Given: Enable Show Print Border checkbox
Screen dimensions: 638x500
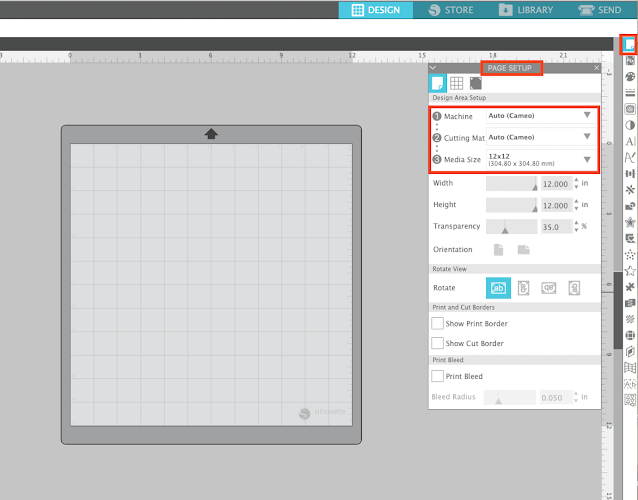Looking at the screenshot, I should [x=437, y=323].
